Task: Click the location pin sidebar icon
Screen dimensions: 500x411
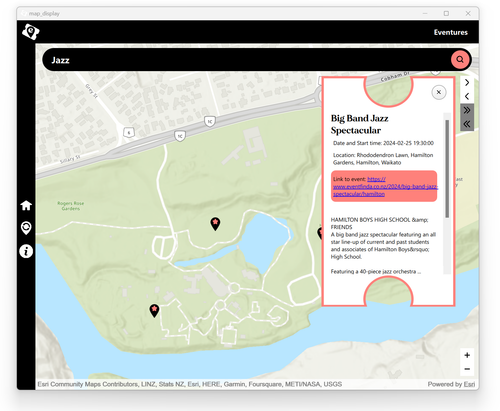Action: click(x=26, y=228)
